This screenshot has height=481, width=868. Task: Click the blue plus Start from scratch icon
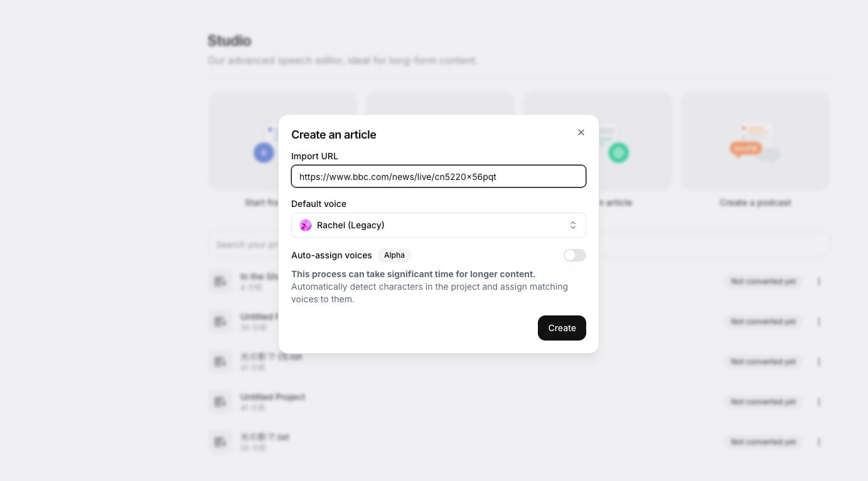(264, 152)
